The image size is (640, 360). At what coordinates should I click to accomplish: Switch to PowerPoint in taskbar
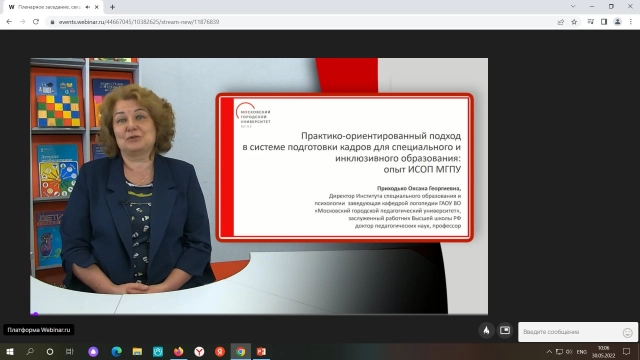[261, 351]
